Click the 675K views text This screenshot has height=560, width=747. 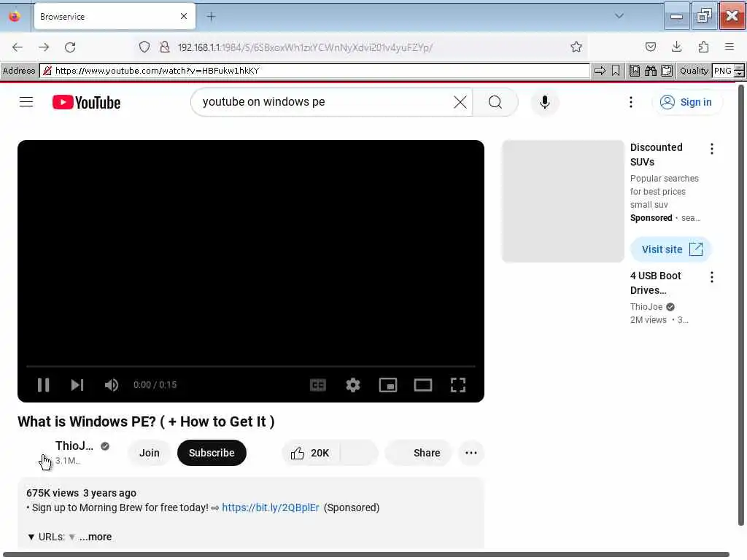pyautogui.click(x=53, y=493)
